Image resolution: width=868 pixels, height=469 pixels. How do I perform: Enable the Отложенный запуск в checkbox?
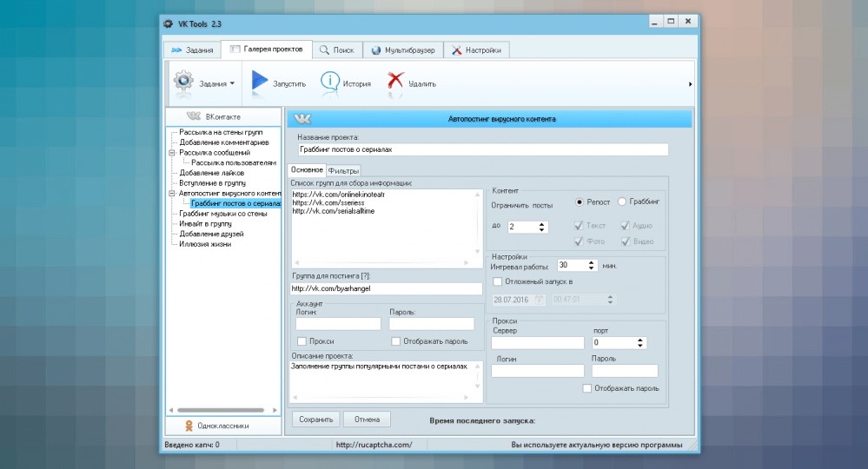(498, 281)
